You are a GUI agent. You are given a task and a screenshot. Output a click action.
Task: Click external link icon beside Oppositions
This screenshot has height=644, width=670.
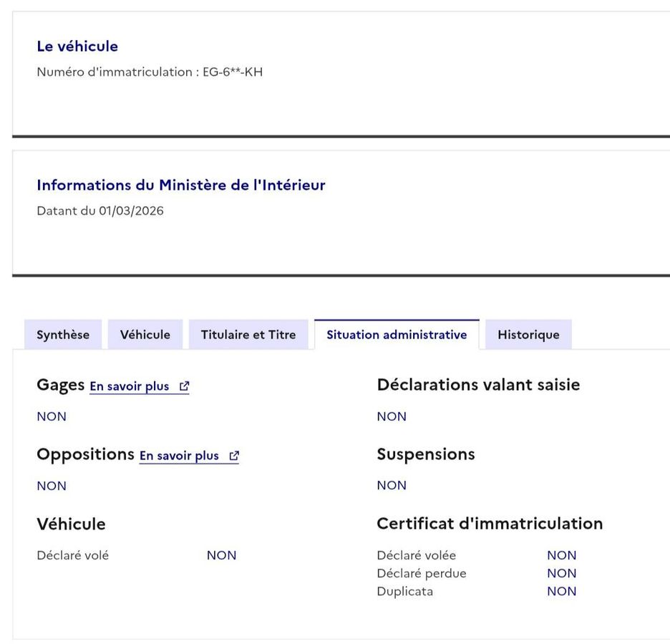233,456
